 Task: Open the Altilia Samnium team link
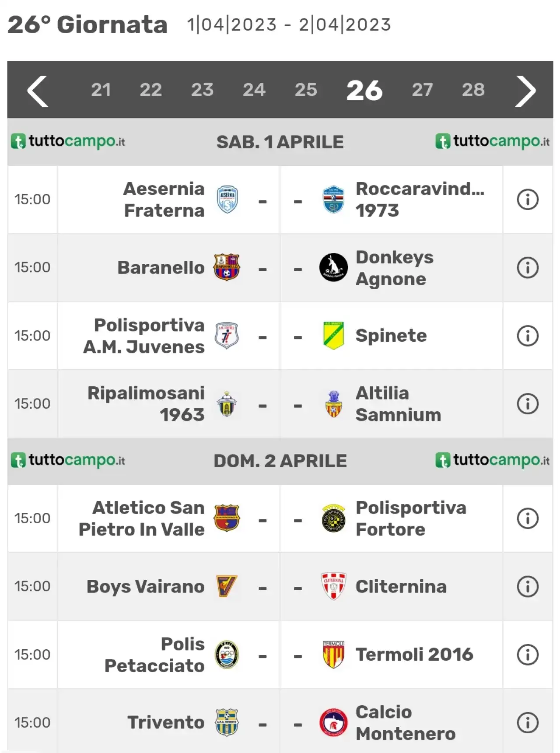[x=398, y=404]
